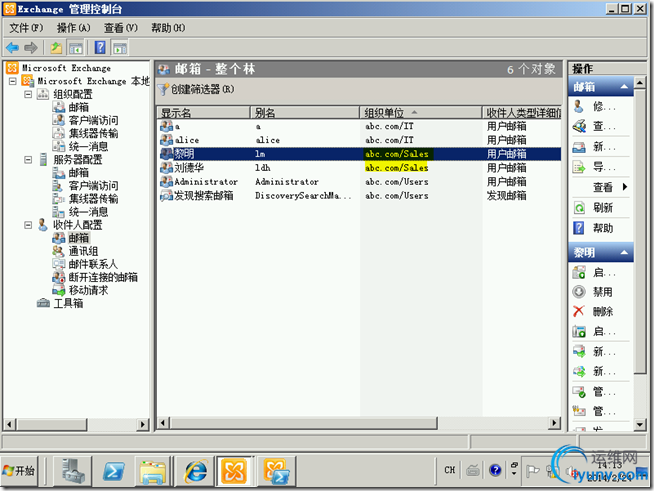Click the mailbox list scroll right arrow

tap(554, 423)
